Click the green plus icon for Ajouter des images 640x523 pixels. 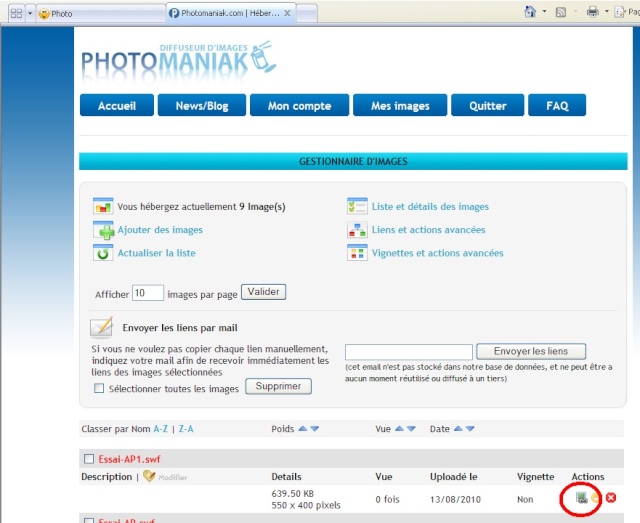[x=103, y=230]
